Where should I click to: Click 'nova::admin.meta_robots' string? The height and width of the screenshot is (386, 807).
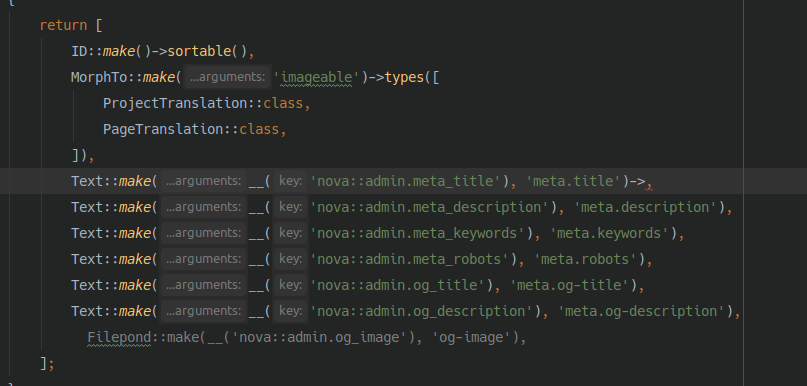pos(410,259)
